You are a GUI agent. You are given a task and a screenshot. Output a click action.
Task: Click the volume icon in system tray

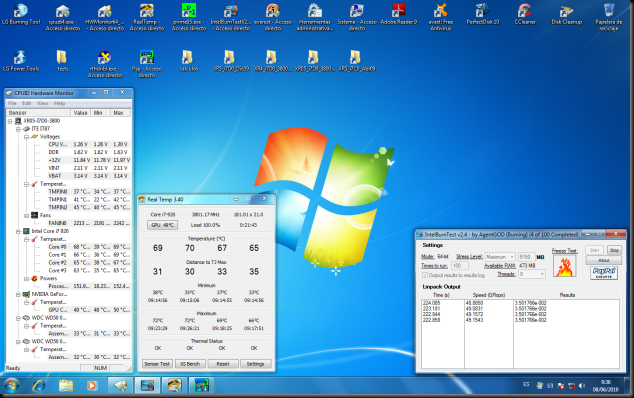(582, 386)
